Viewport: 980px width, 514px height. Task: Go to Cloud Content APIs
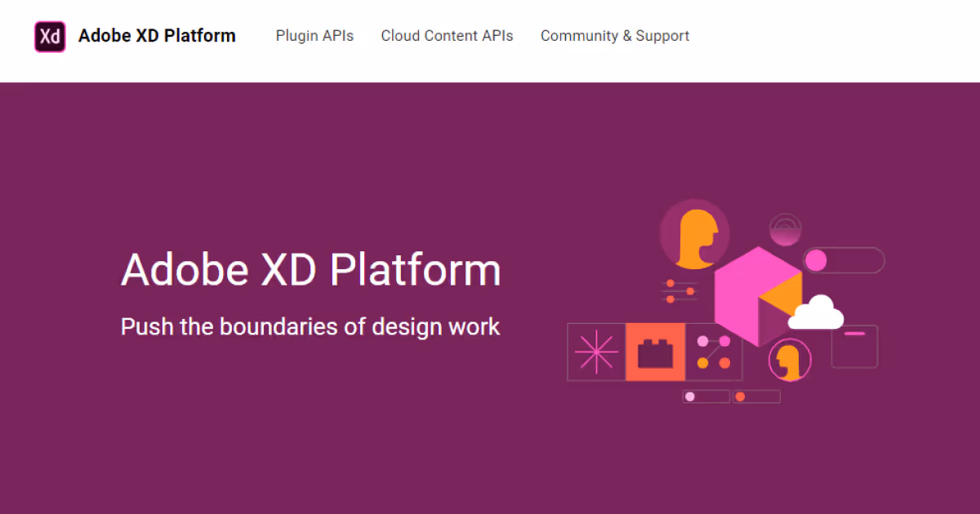tap(447, 36)
